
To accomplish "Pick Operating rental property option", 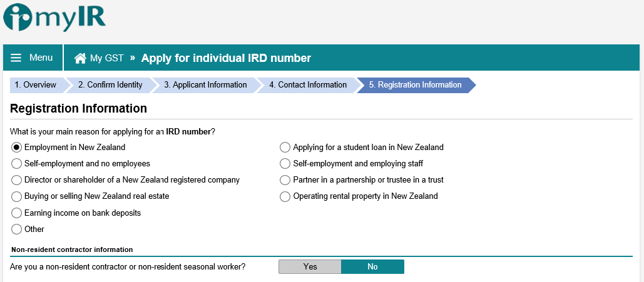I will coord(285,196).
